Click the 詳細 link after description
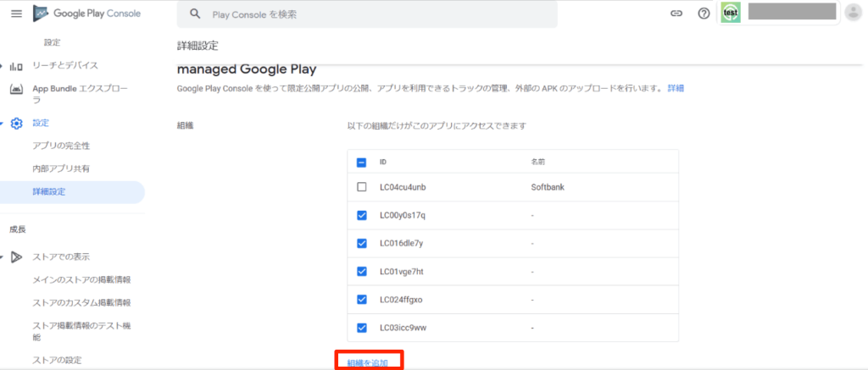Screen dimensions: 868x370 (x=676, y=88)
